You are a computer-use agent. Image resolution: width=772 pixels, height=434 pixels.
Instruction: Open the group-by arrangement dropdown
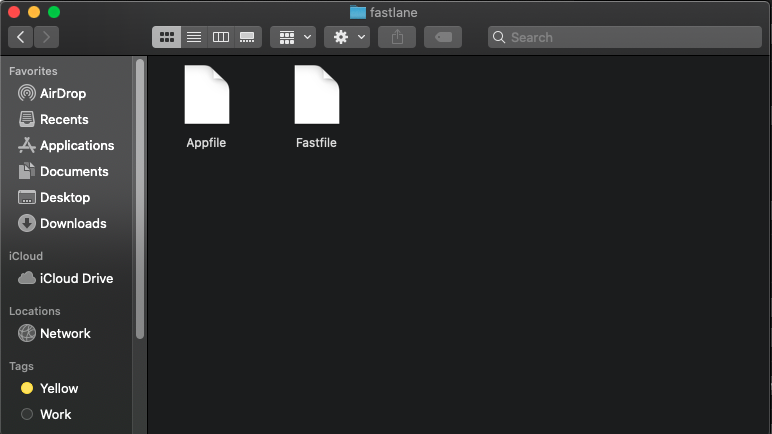[293, 37]
